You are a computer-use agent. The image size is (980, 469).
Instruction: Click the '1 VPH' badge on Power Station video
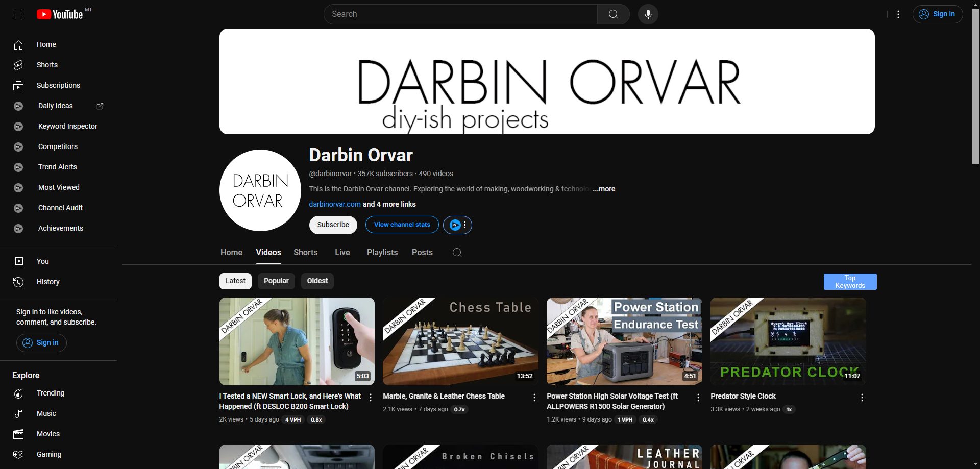coord(625,419)
